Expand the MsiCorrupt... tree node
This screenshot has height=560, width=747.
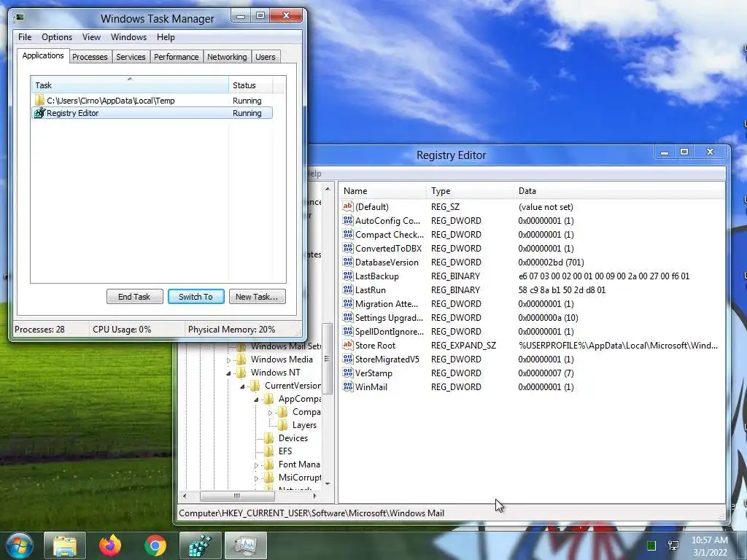click(256, 478)
